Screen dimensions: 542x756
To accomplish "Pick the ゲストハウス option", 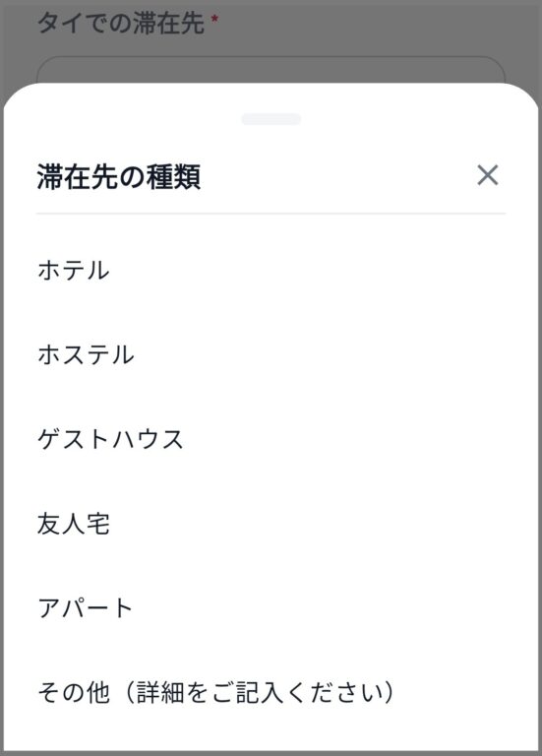I will coord(271,439).
